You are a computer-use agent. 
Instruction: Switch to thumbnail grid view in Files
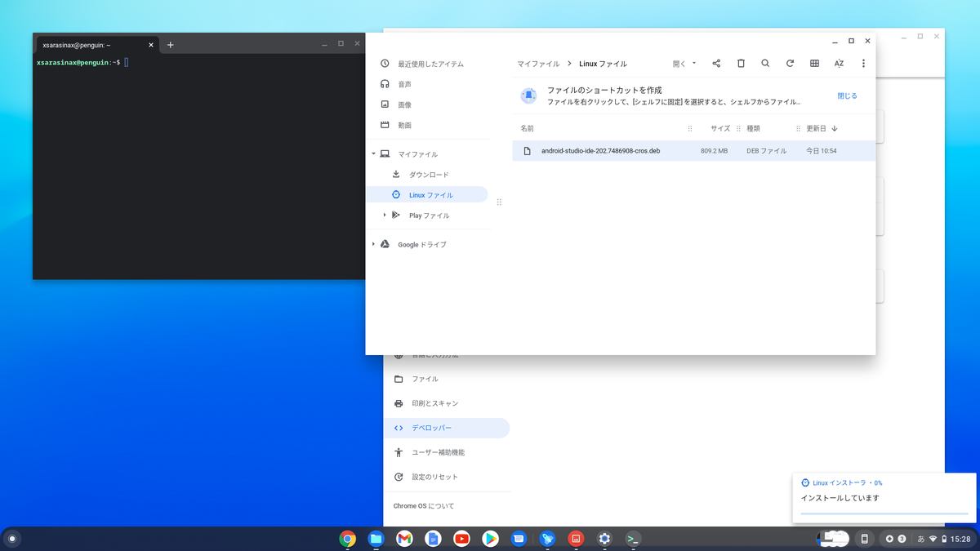814,63
